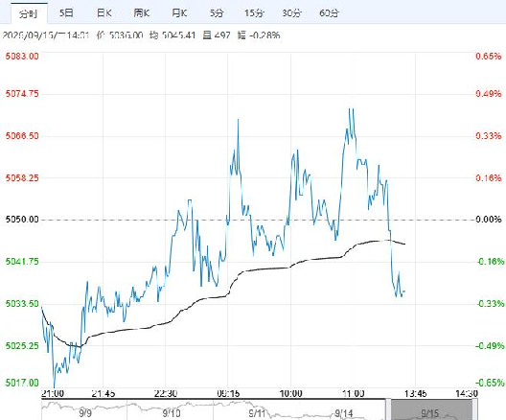Open the 周K weekly candlestick tab
The height and width of the screenshot is (420, 506).
(x=141, y=13)
